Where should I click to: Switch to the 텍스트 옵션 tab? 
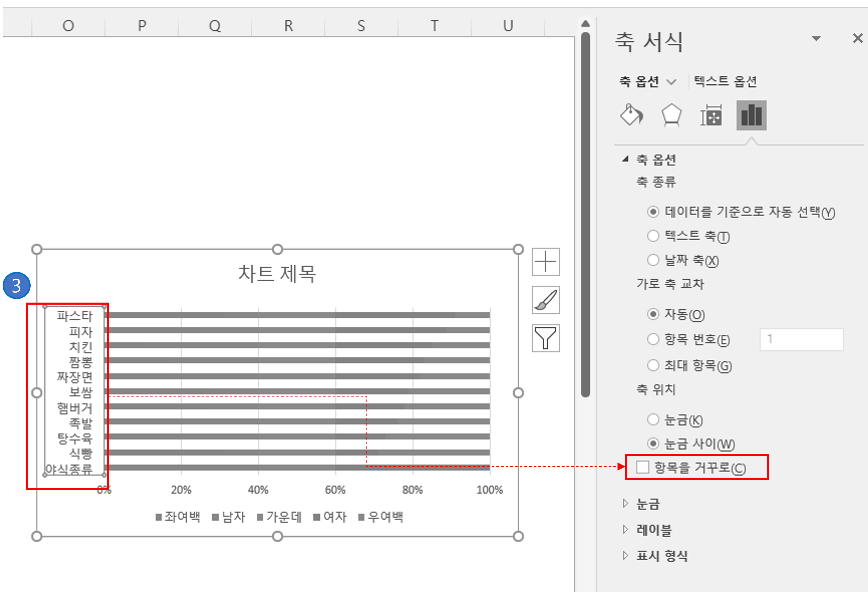pos(725,81)
